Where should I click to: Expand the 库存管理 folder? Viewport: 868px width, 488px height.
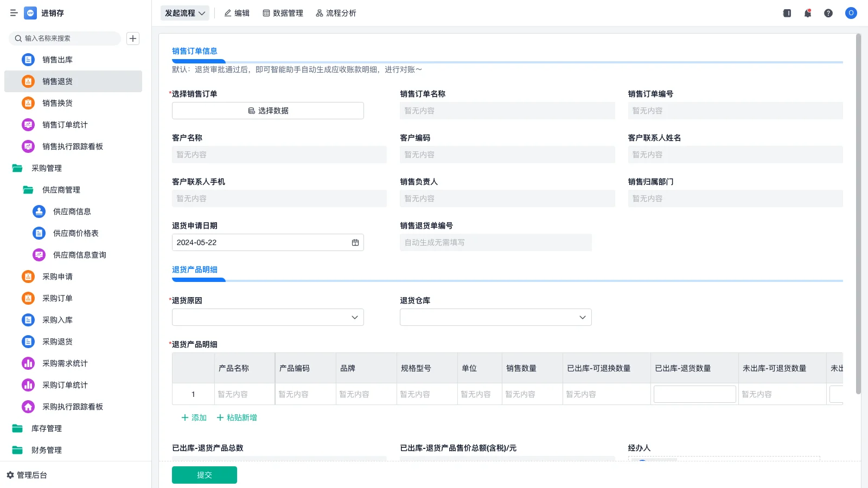[17, 428]
